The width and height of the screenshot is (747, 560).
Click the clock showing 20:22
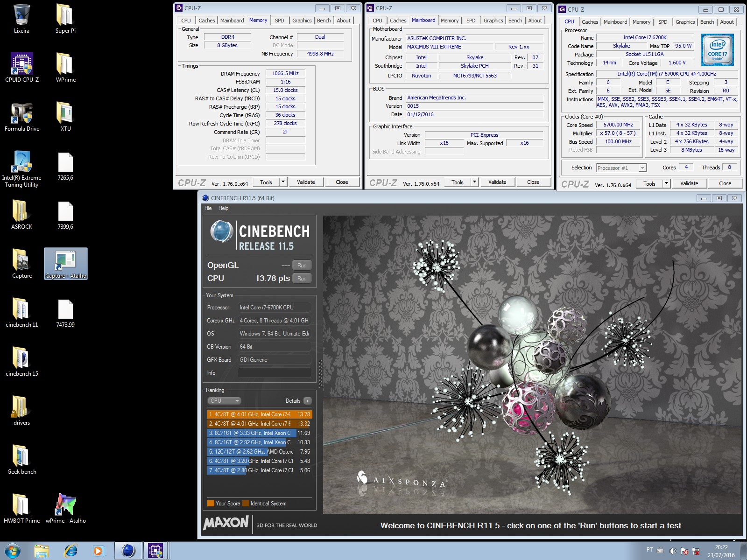[721, 547]
